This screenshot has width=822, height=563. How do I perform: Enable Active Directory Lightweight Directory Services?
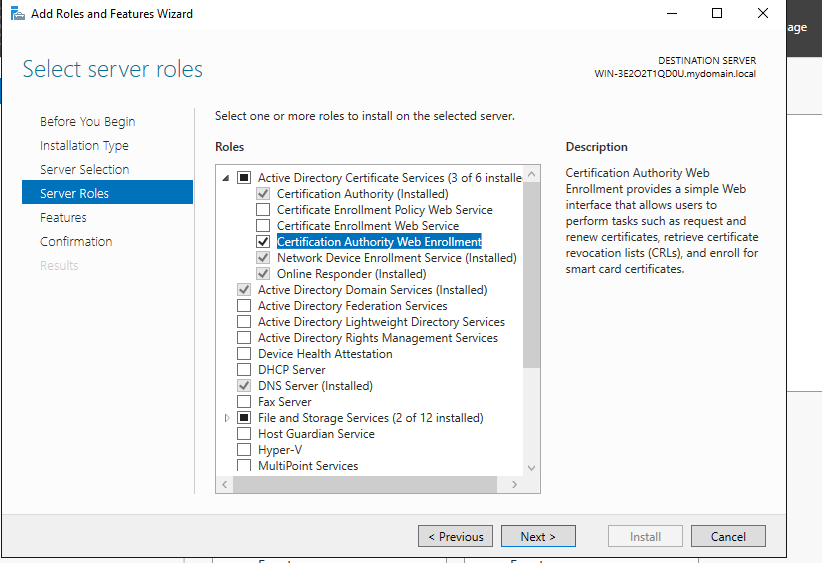[x=244, y=322]
